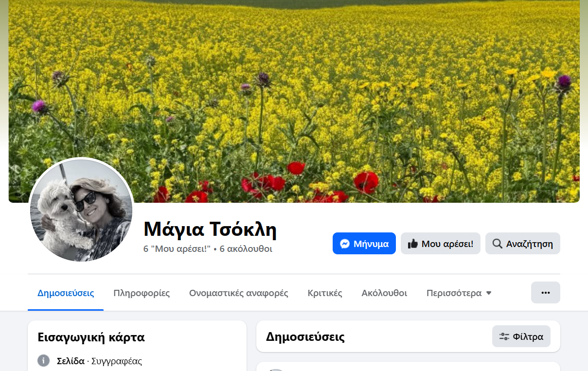Click the thumbs-up icon on Μου αρέσει!

pos(413,244)
